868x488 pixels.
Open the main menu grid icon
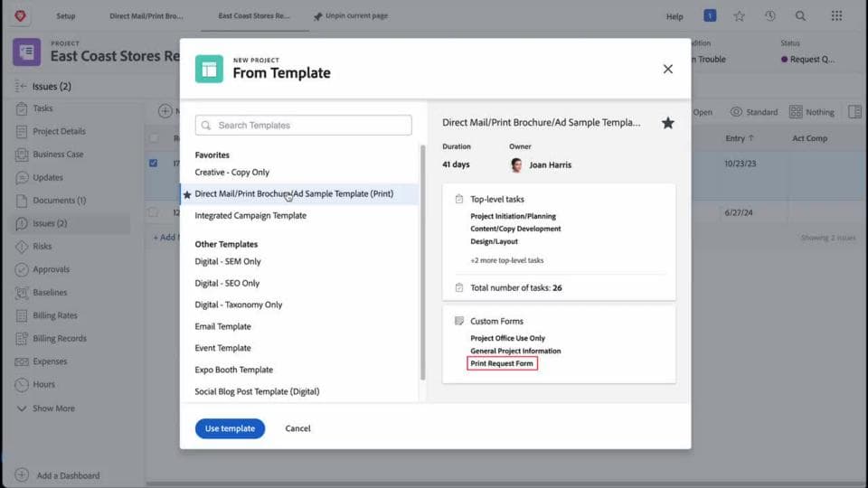836,16
